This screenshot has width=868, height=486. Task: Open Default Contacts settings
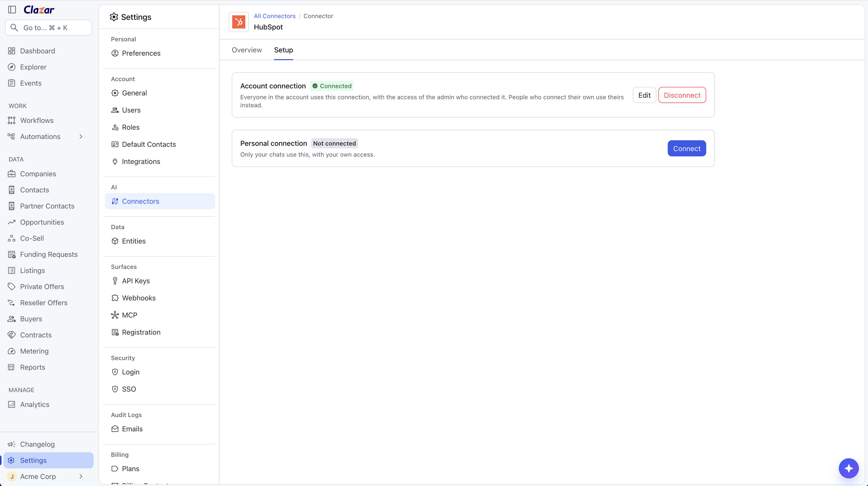tap(149, 144)
